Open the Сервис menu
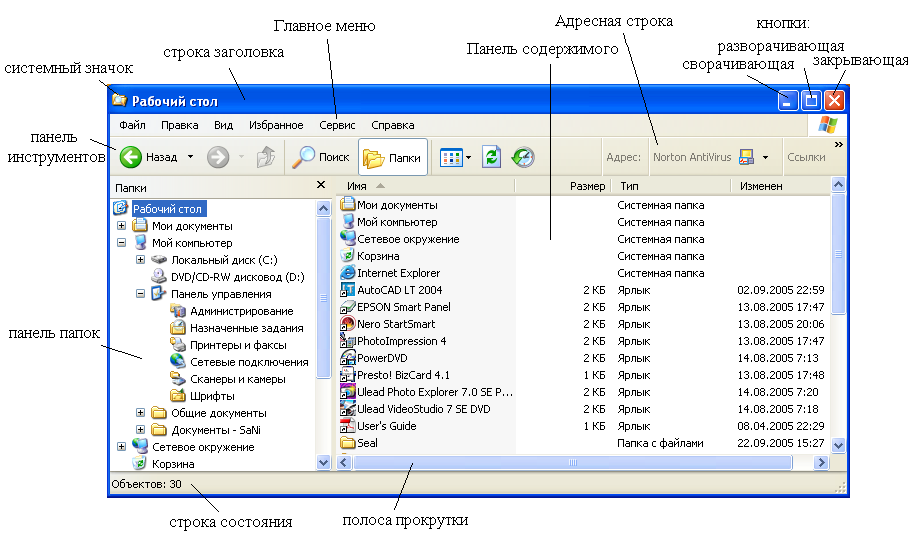This screenshot has height=533, width=908. pyautogui.click(x=337, y=125)
